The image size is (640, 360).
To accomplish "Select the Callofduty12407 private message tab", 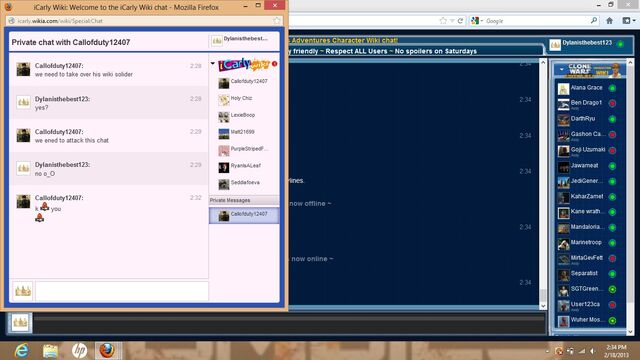I will coord(244,215).
